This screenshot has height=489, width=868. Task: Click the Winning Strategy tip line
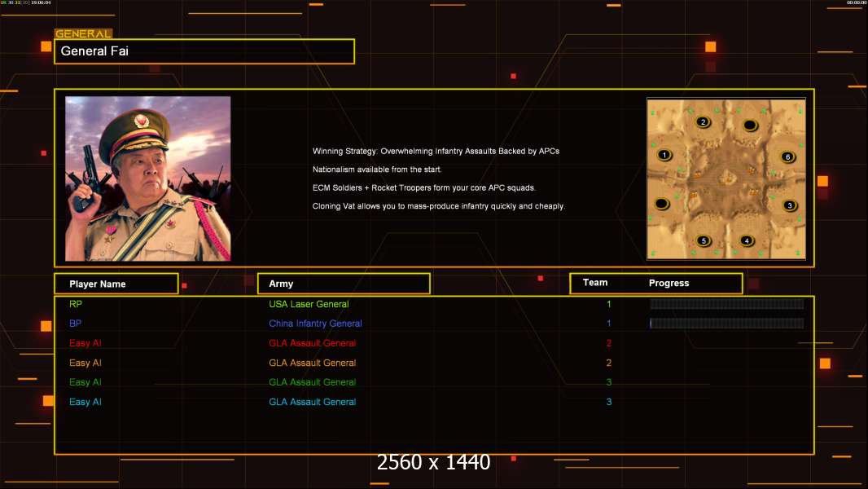(x=436, y=152)
